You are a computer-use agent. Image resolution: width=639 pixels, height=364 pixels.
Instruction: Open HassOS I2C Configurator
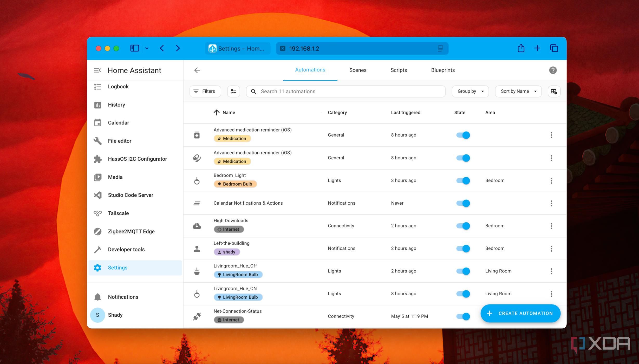[x=135, y=159]
